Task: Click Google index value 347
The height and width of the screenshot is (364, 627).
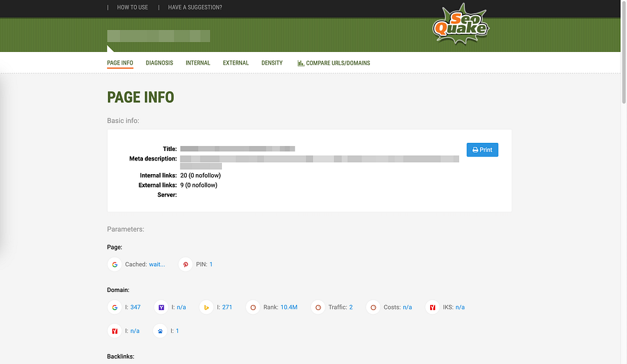Action: [135, 307]
